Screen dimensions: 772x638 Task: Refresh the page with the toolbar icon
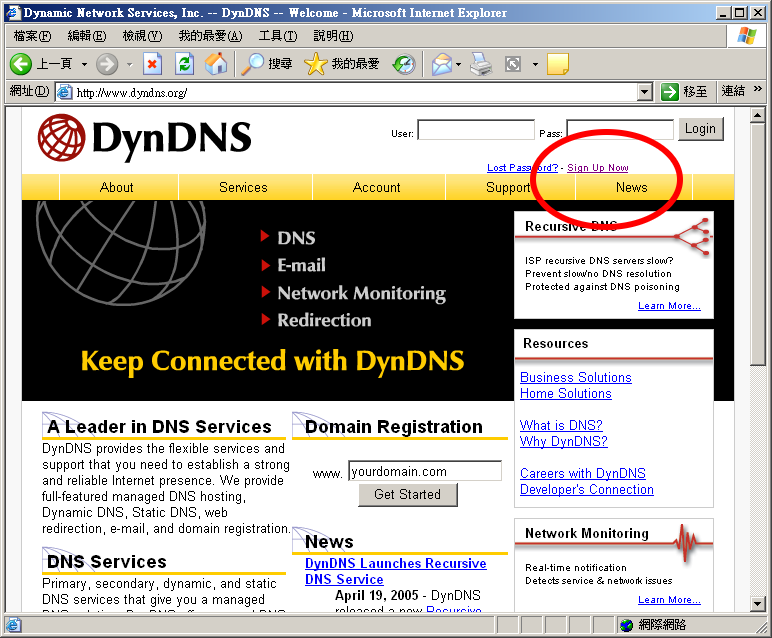(184, 64)
